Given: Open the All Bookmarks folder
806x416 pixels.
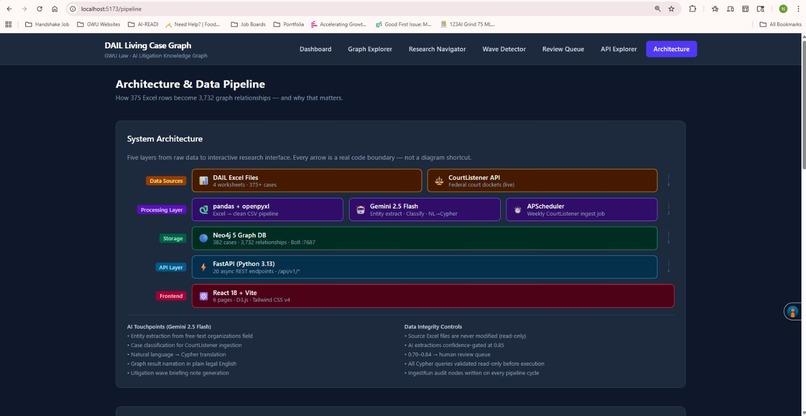Looking at the screenshot, I should coord(780,24).
